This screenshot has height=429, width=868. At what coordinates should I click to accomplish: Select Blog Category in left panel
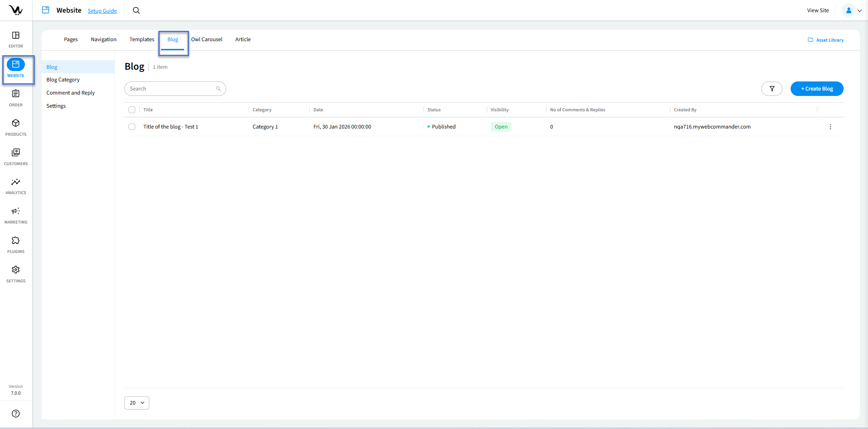(x=63, y=80)
